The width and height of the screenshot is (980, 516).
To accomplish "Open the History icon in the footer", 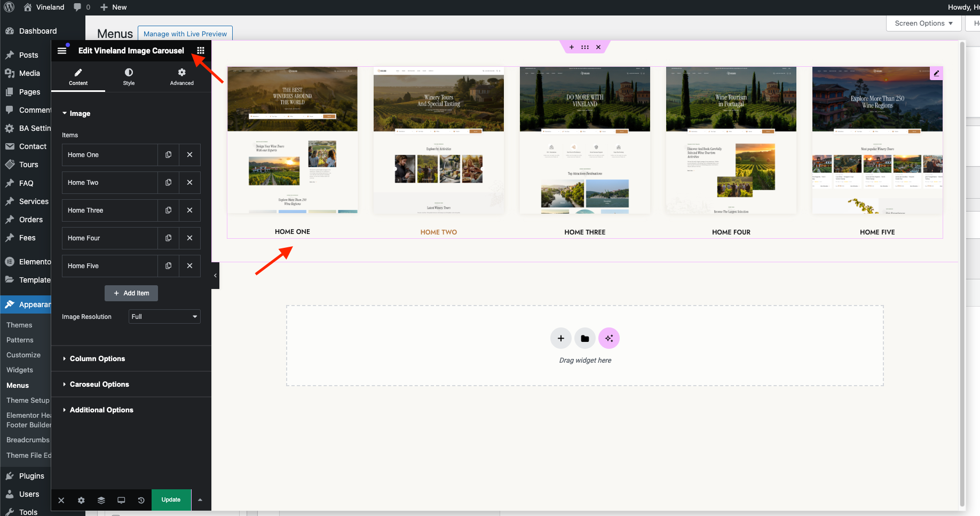I will point(141,500).
